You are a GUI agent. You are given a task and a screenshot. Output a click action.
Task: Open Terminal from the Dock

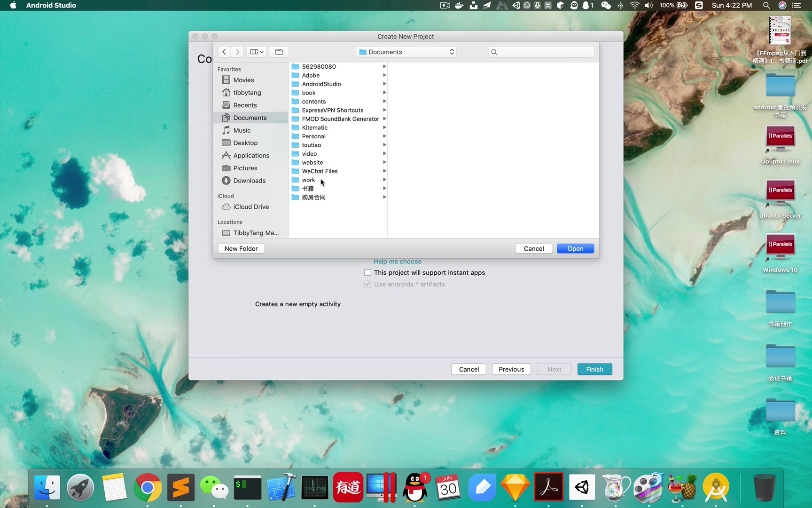tap(248, 487)
